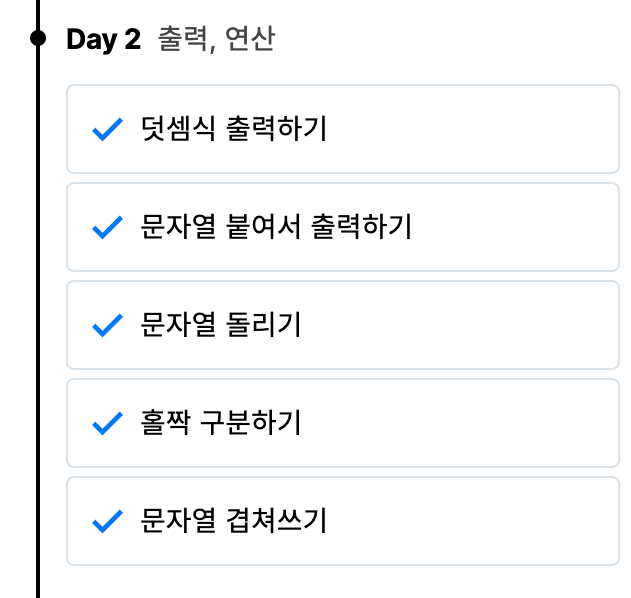The width and height of the screenshot is (631, 598).
Task: Click the checkmark beside 덧셈식 출력하기
Action: click(106, 129)
